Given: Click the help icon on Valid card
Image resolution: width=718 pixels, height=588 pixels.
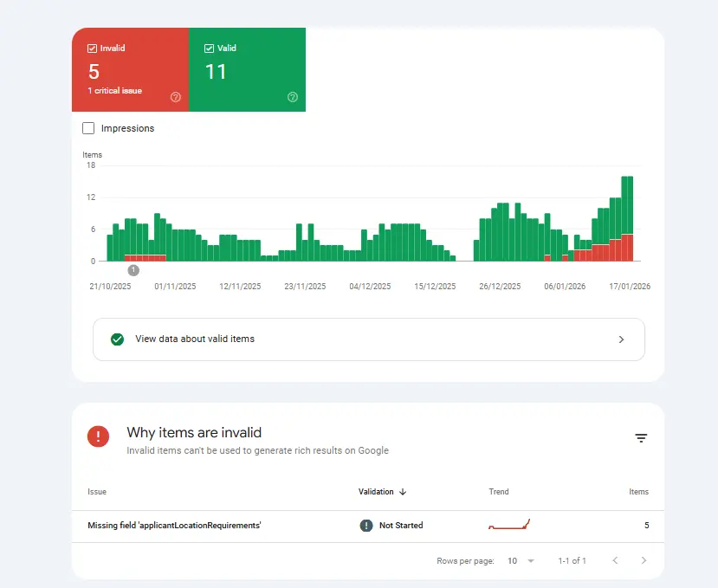Looking at the screenshot, I should pos(293,97).
